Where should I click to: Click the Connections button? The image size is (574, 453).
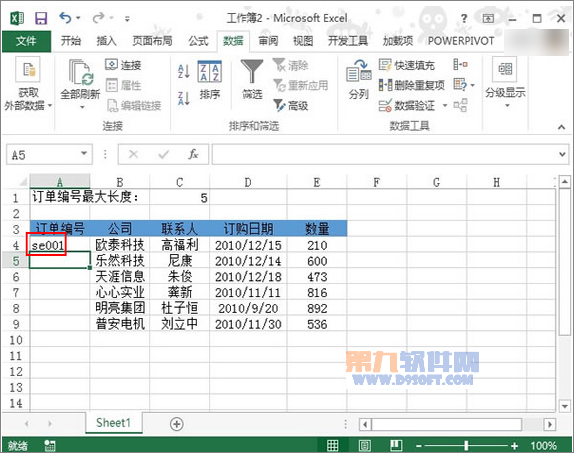tap(123, 65)
